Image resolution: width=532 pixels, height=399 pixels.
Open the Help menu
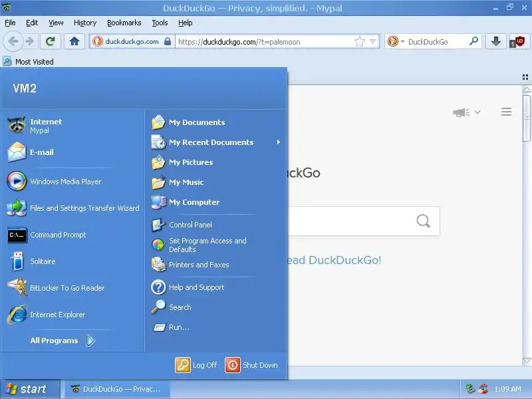coord(186,23)
